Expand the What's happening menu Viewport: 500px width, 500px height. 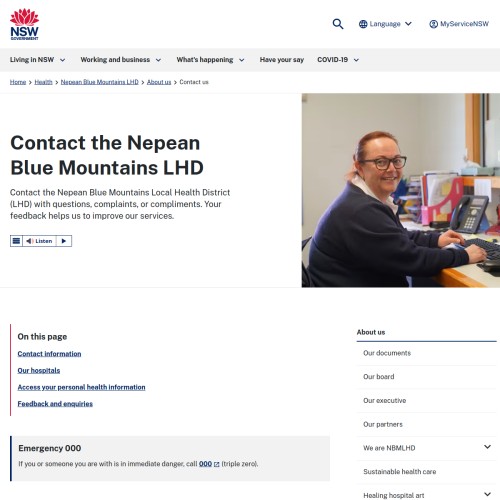pos(210,60)
